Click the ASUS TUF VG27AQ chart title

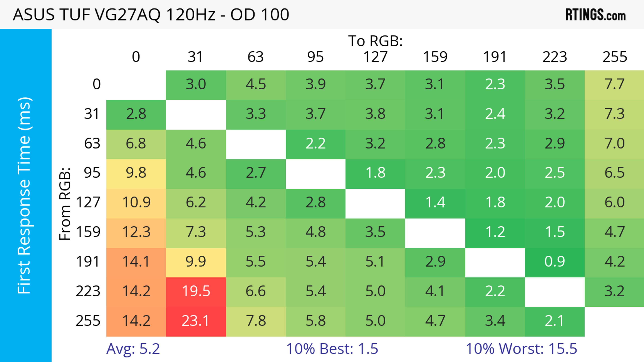151,14
